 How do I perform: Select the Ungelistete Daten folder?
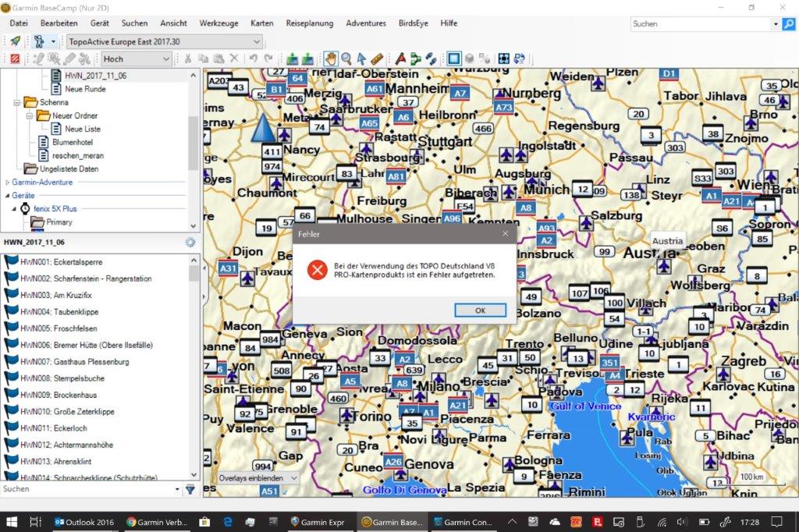click(69, 168)
